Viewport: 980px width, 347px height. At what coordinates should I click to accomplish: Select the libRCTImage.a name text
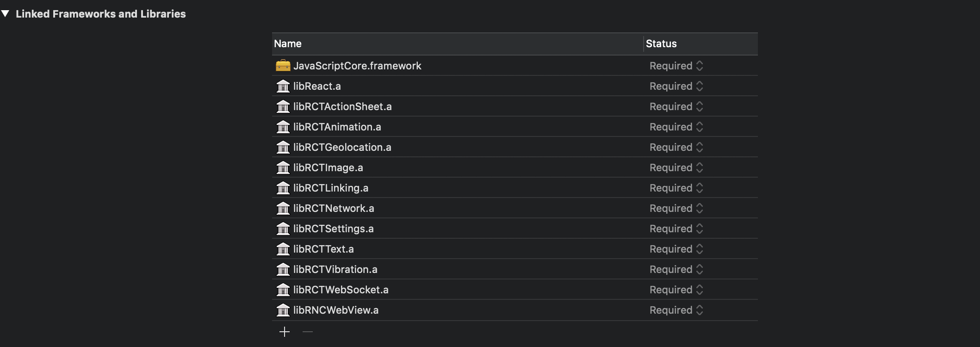pos(328,167)
